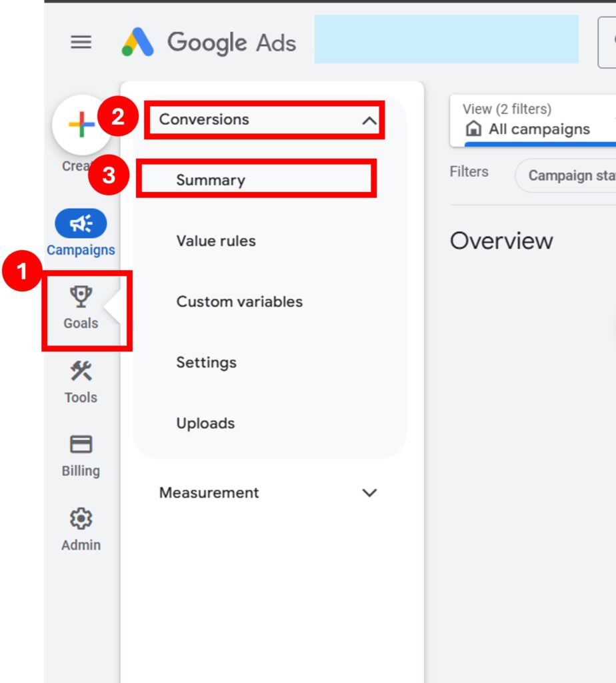Click the Google Ads wordmark text

(231, 43)
